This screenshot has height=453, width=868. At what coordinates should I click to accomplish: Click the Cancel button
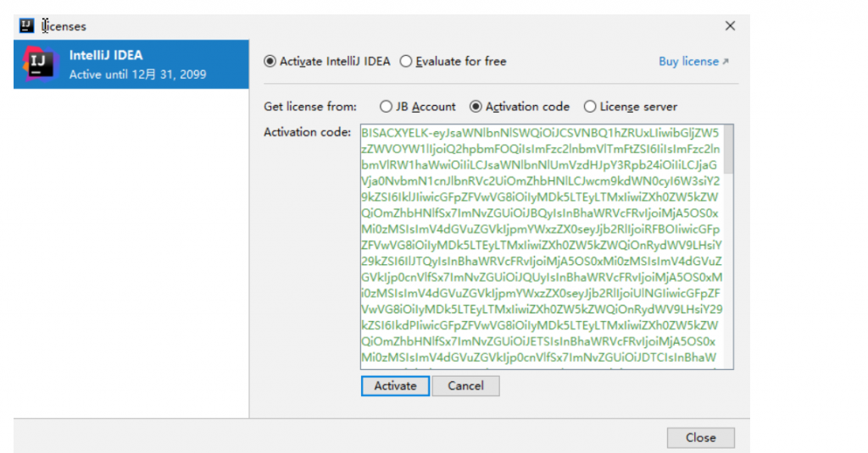coord(465,386)
